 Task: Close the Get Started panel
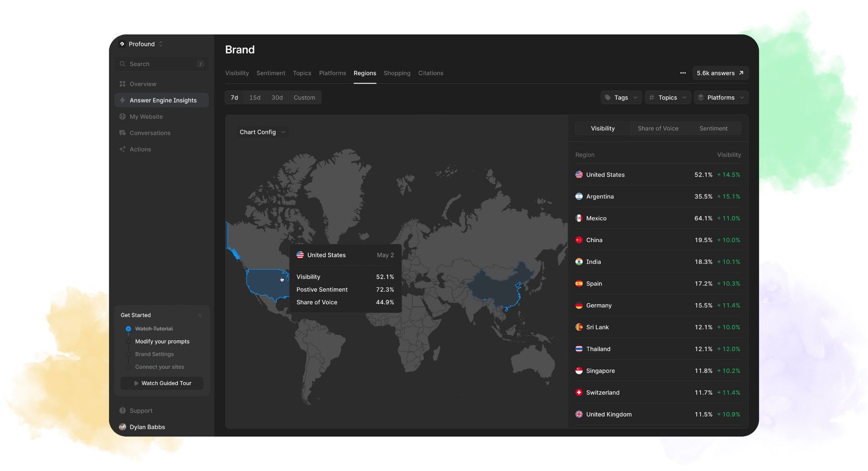[200, 315]
